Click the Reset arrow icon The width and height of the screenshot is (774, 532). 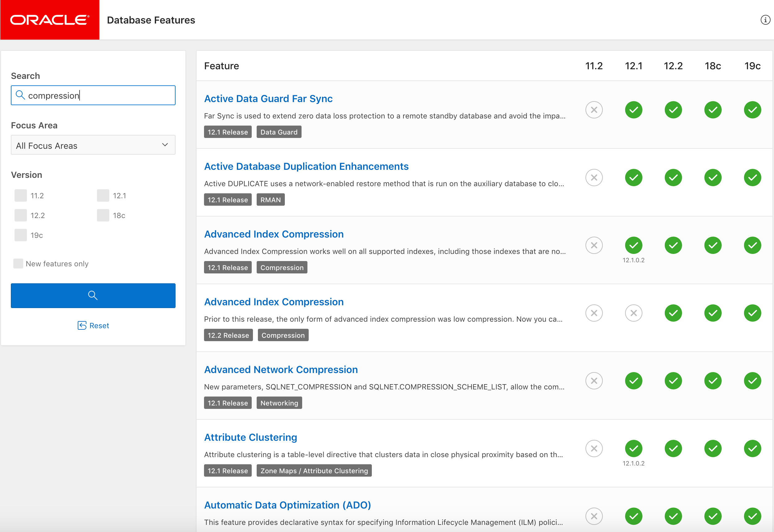pos(82,325)
